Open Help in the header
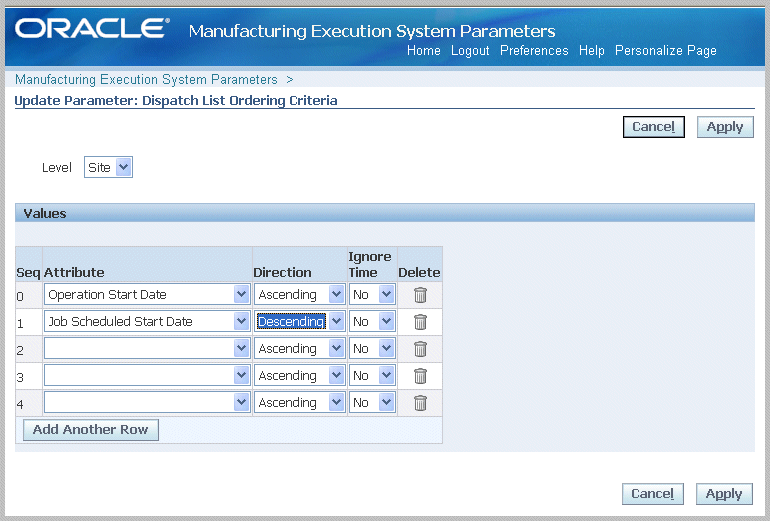Screen dimensions: 770x521 (591, 51)
